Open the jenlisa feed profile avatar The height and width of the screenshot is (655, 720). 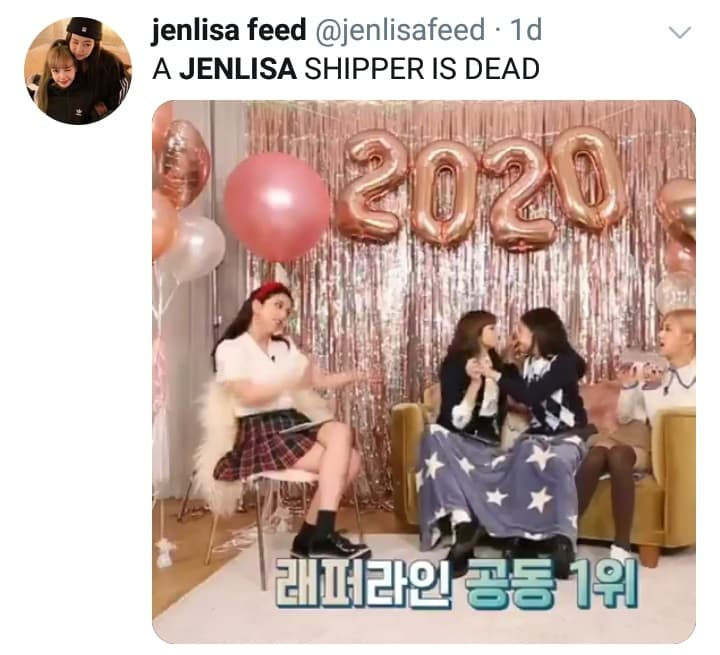[x=78, y=71]
